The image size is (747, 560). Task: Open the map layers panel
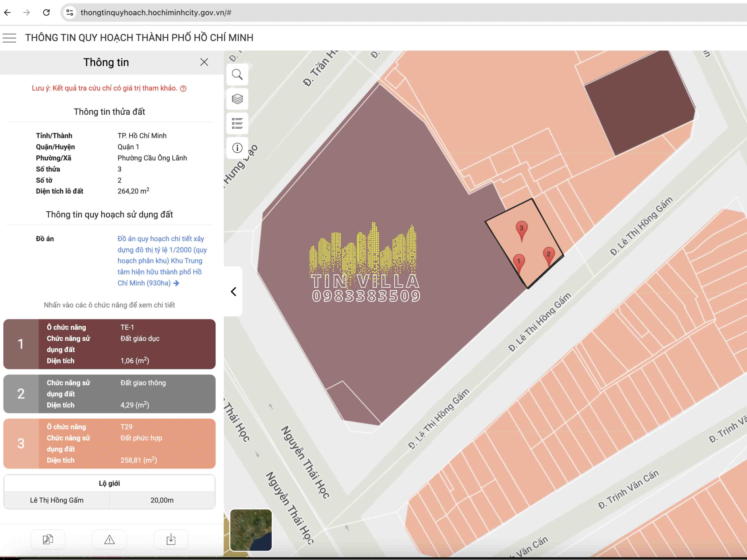[x=237, y=99]
